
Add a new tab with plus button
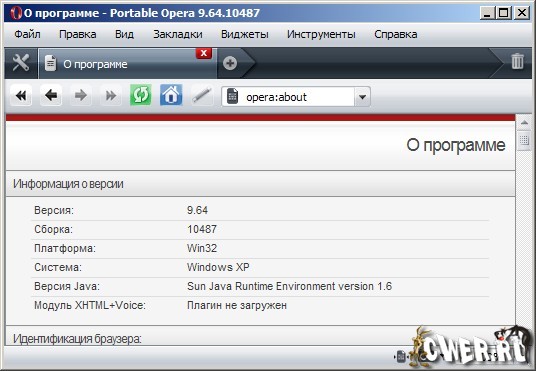pyautogui.click(x=230, y=63)
